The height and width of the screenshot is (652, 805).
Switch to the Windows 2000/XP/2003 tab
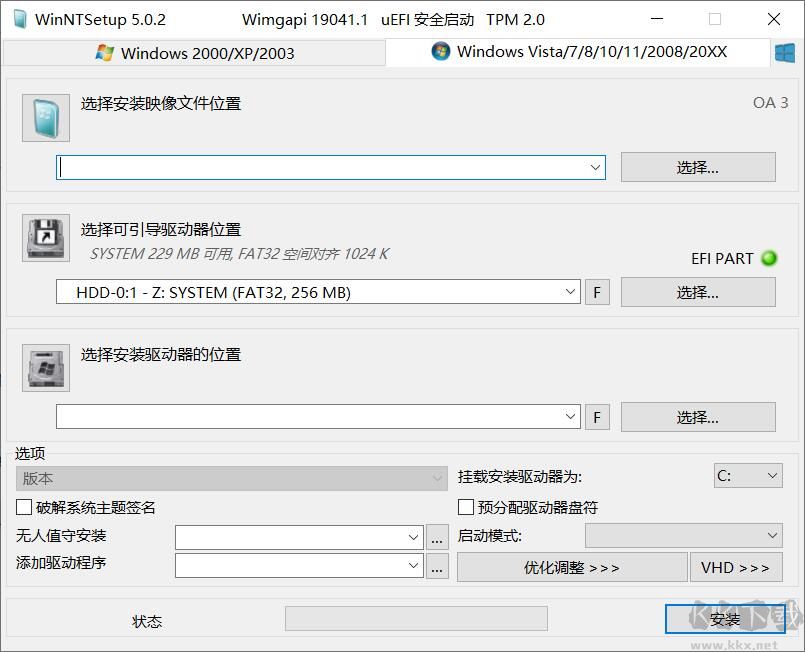click(x=195, y=52)
